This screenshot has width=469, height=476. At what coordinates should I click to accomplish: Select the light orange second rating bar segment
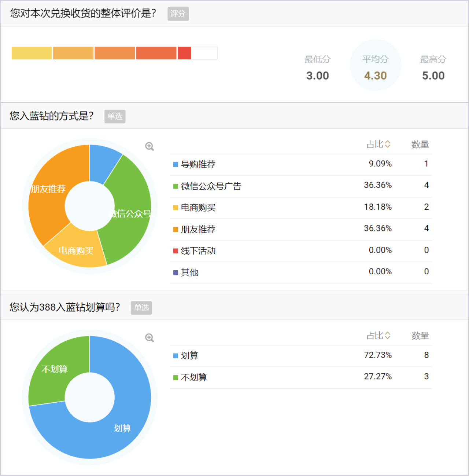[x=73, y=53]
